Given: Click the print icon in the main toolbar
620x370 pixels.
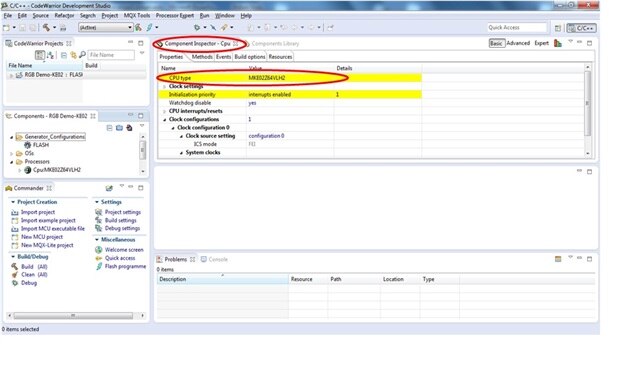Looking at the screenshot, I should pyautogui.click(x=62, y=28).
